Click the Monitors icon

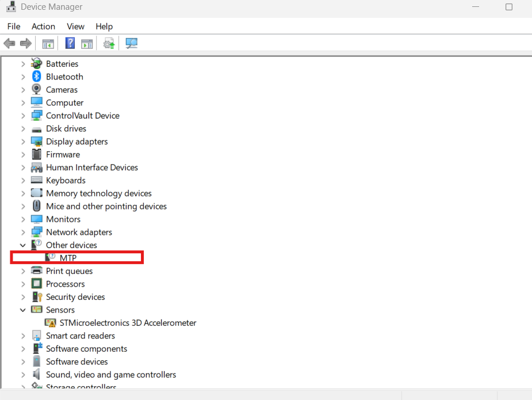(36, 219)
